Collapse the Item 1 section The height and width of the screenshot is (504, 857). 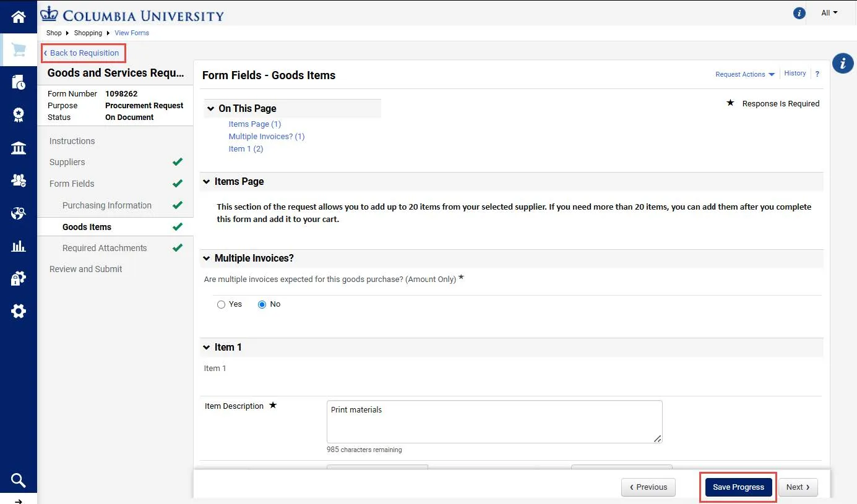click(207, 348)
